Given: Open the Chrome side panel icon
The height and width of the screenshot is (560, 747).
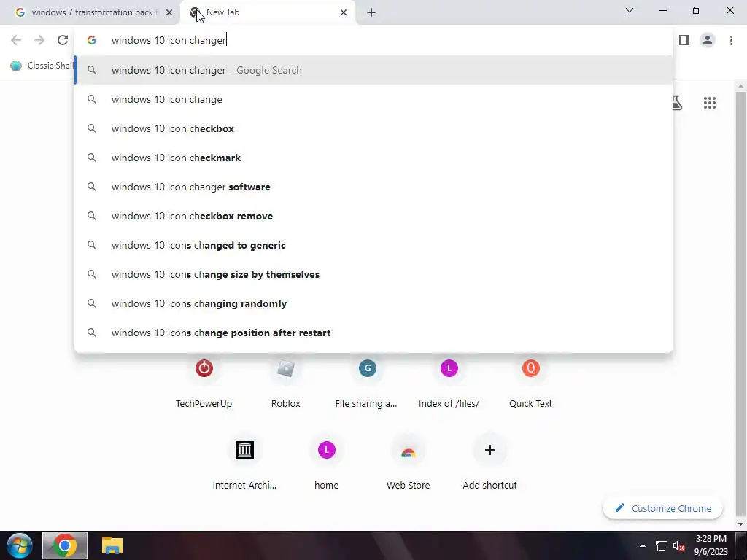Looking at the screenshot, I should tap(684, 41).
